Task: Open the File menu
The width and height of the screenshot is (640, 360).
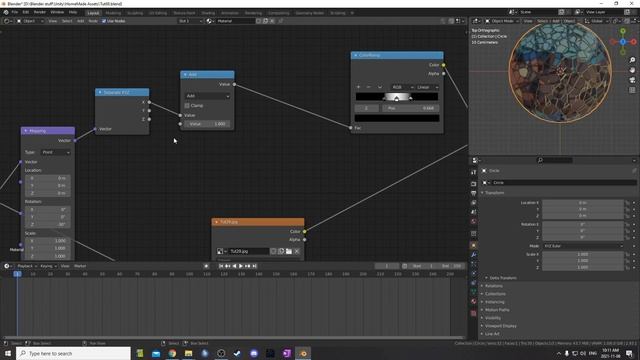Action: 15,12
